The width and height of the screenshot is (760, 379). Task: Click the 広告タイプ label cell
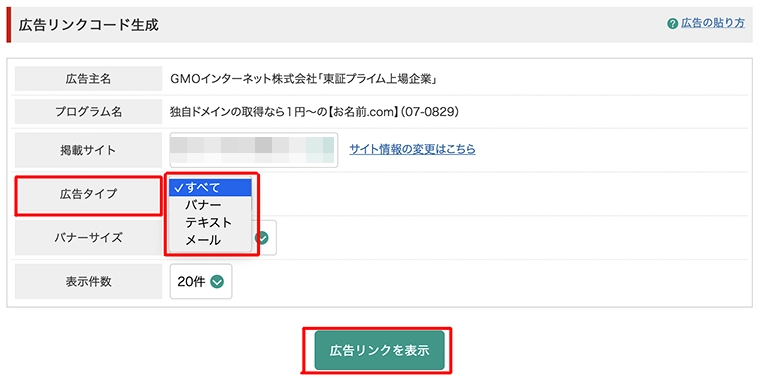coord(88,194)
